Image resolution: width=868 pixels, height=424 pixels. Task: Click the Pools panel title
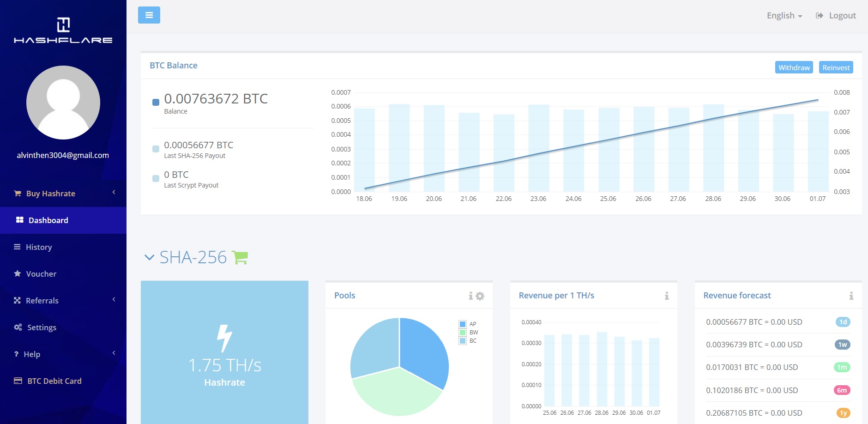click(x=344, y=296)
